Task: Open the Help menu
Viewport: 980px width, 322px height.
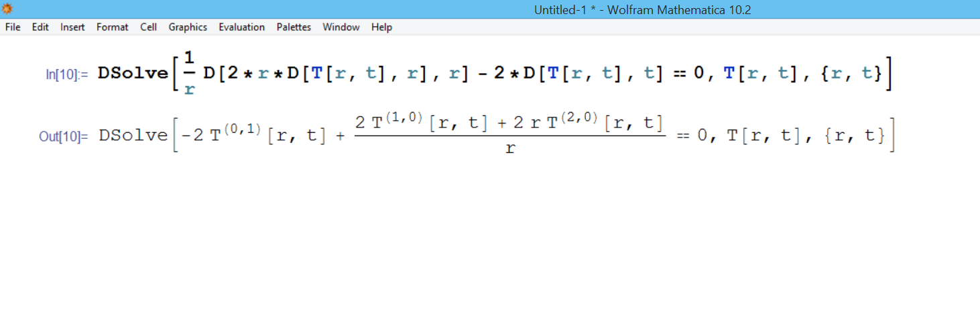Action: point(381,28)
